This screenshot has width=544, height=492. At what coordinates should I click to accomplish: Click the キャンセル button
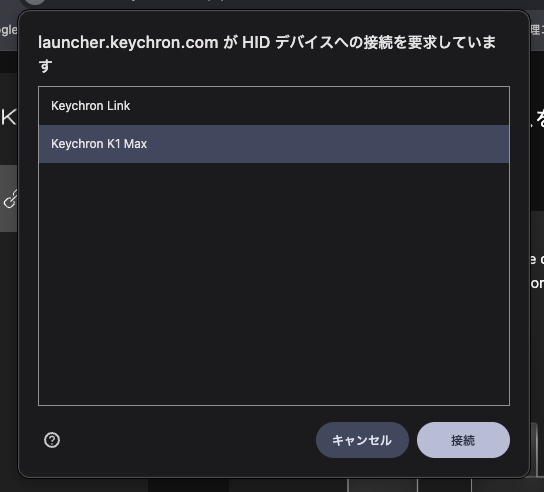point(362,440)
